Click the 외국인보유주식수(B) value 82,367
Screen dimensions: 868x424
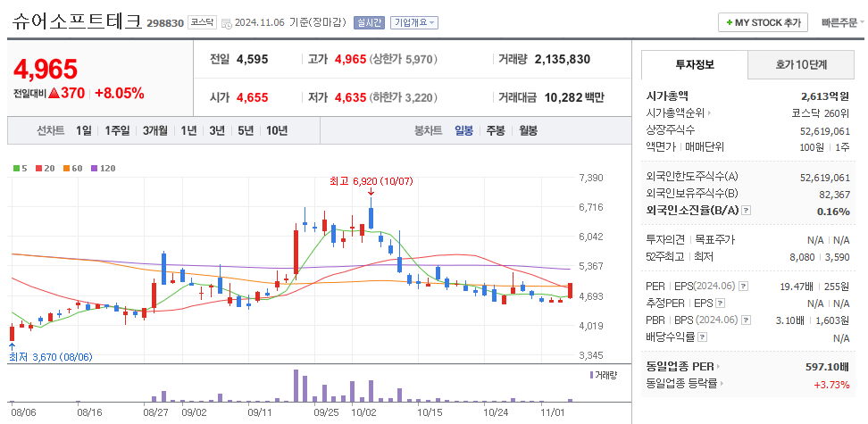coord(835,194)
